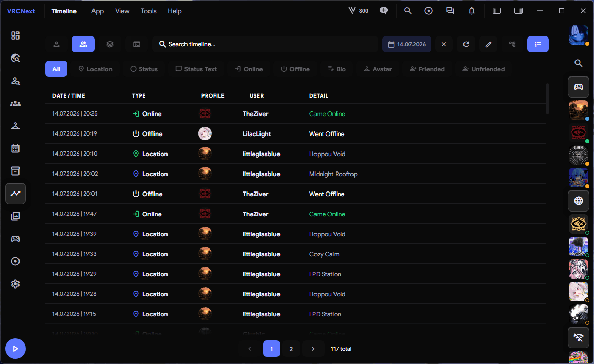Open the View menu

(x=122, y=11)
